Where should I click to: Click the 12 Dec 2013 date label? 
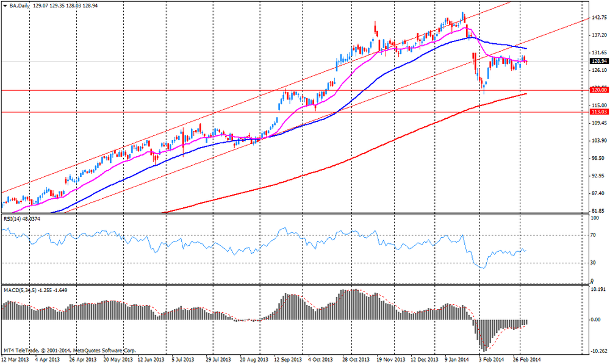pos(425,359)
